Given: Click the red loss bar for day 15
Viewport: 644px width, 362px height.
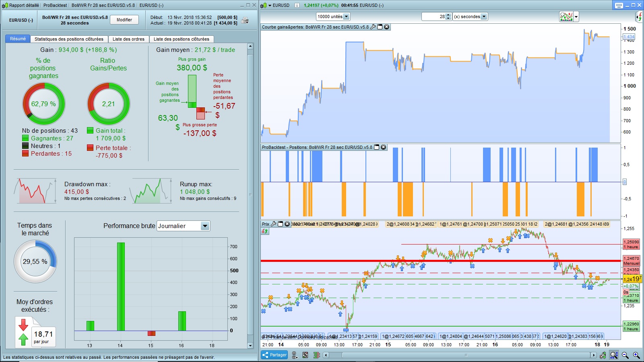Looking at the screenshot, I should click(x=151, y=333).
